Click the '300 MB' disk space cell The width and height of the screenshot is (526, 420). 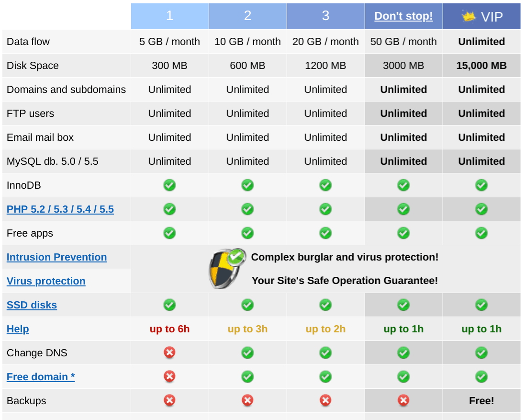point(170,66)
